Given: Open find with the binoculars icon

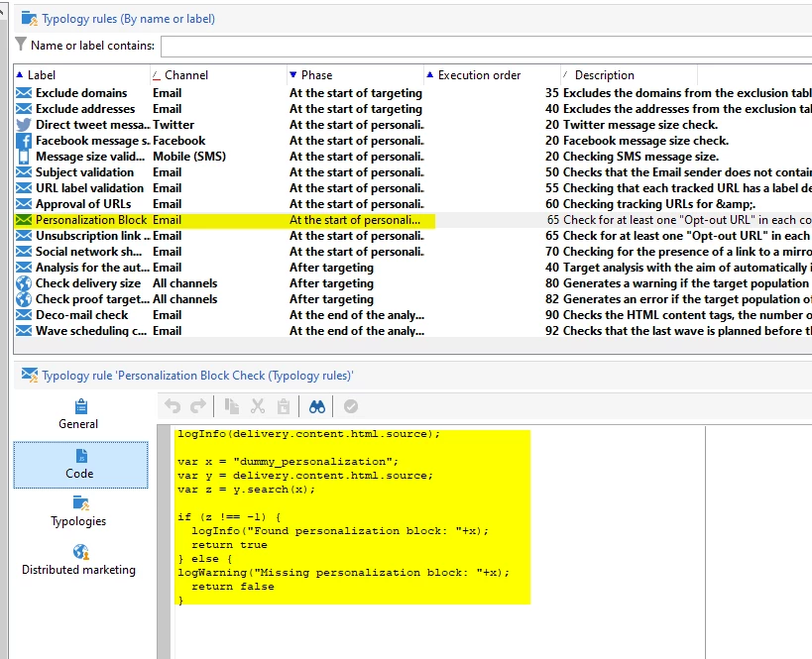Looking at the screenshot, I should tap(317, 406).
